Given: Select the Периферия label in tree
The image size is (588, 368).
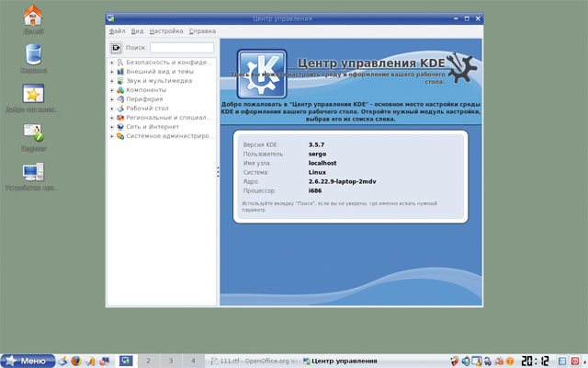Looking at the screenshot, I should click(144, 99).
